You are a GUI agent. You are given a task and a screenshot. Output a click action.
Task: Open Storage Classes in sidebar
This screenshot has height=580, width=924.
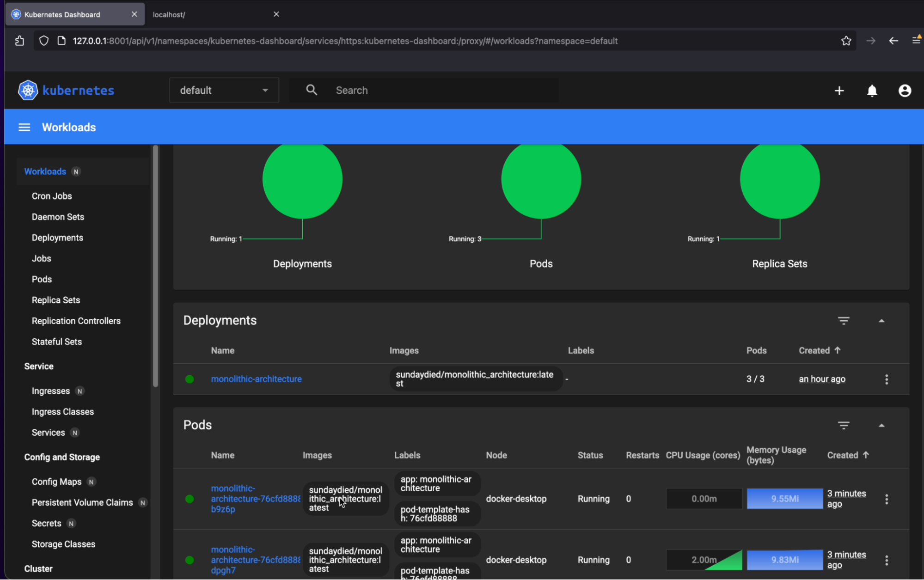(63, 544)
